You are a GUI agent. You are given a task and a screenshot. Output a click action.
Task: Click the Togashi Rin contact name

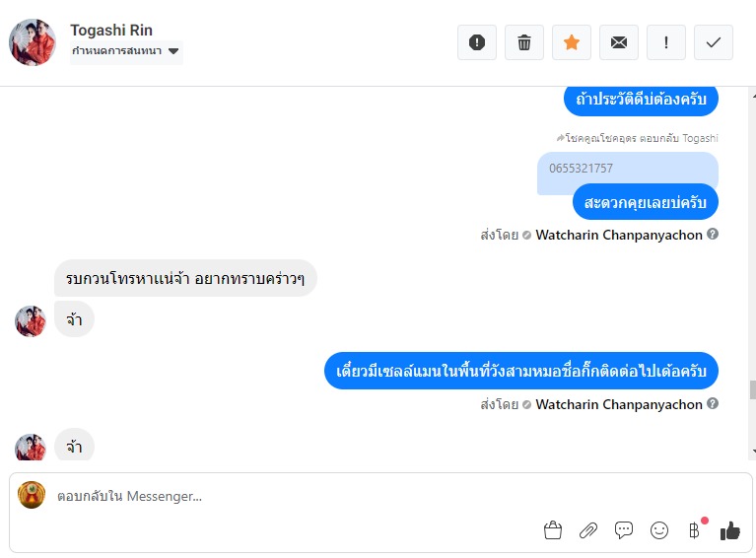click(111, 30)
